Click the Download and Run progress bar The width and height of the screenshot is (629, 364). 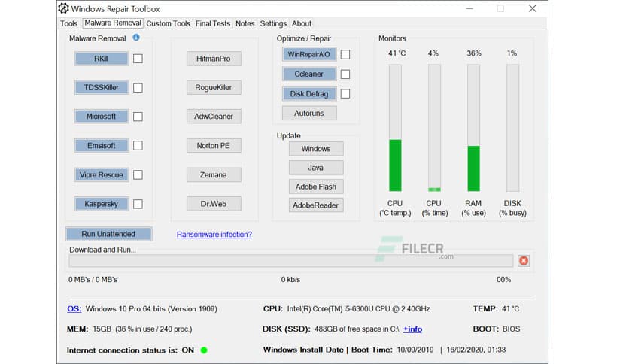click(291, 261)
